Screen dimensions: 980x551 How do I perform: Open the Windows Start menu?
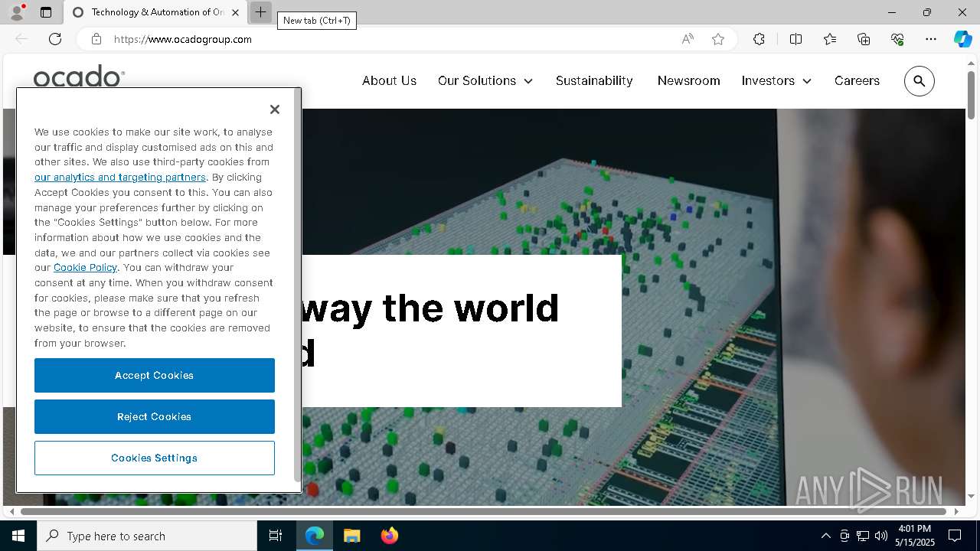click(18, 536)
